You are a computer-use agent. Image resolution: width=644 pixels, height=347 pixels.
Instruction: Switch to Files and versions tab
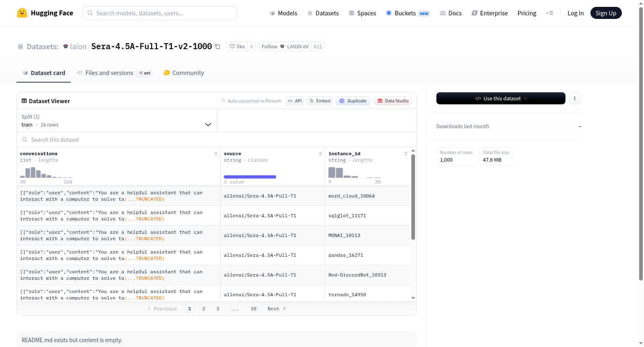pyautogui.click(x=114, y=73)
